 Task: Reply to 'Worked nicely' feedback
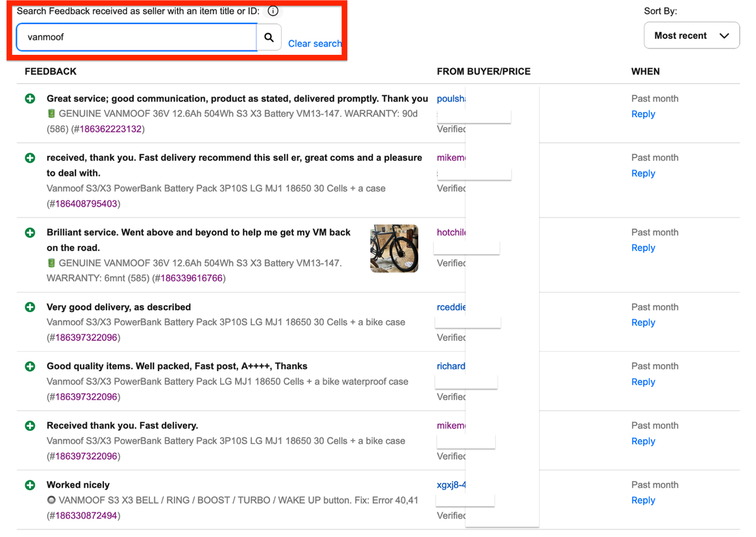click(643, 500)
